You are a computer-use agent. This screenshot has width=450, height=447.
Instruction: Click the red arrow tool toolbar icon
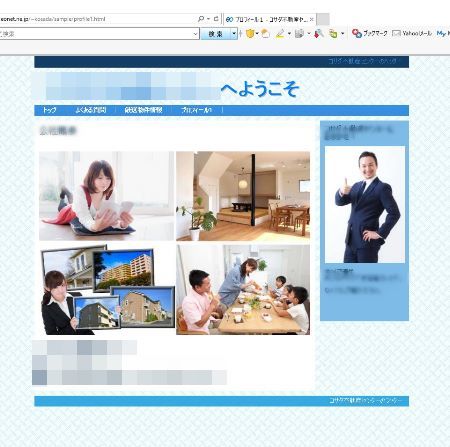(319, 33)
